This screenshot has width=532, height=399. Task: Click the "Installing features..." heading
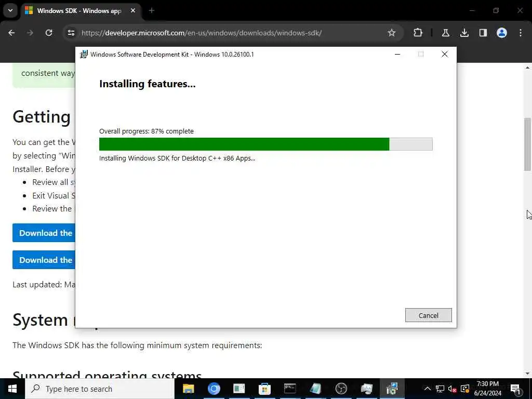147,84
